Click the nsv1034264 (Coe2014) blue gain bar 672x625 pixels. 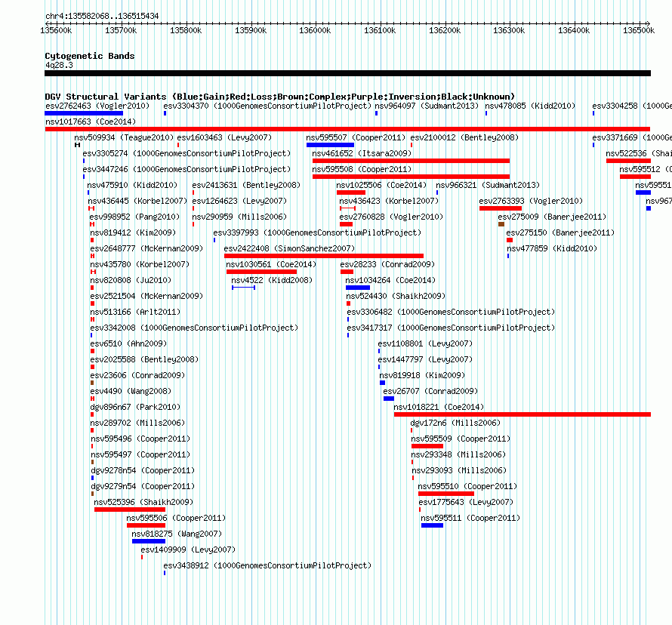(x=357, y=288)
